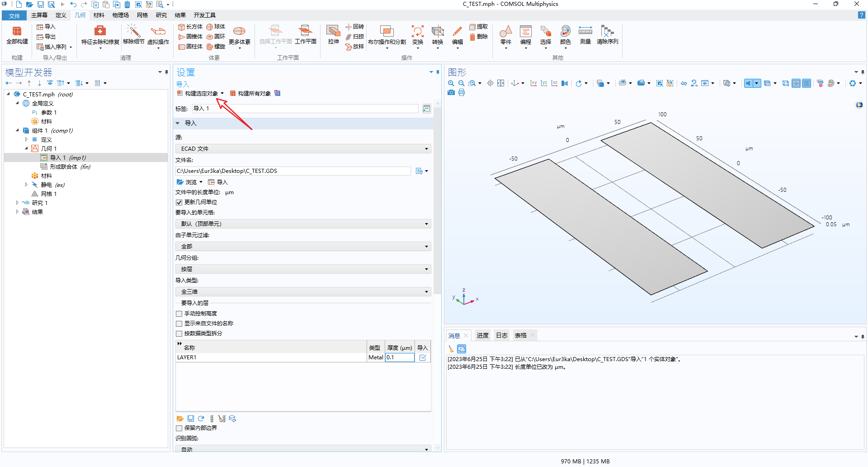Image resolution: width=868 pixels, height=467 pixels.
Task: Click the 浏览 button to choose file
Action: tap(190, 182)
